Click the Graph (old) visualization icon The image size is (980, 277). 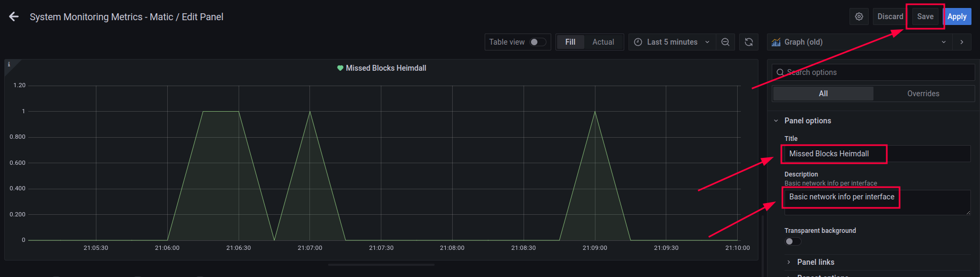(x=776, y=42)
